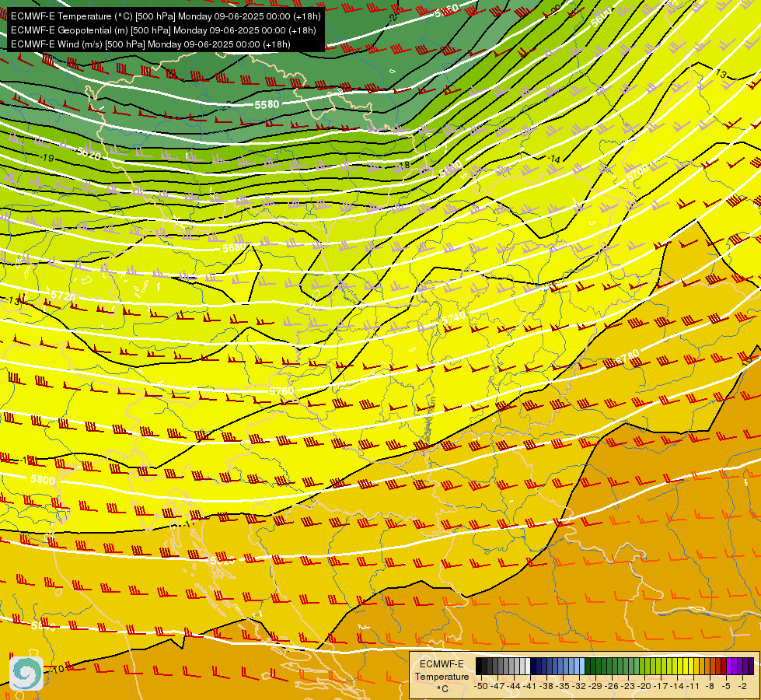Click the legend title ECMWF-E Temperature °C
This screenshot has width=761, height=700.
click(442, 676)
